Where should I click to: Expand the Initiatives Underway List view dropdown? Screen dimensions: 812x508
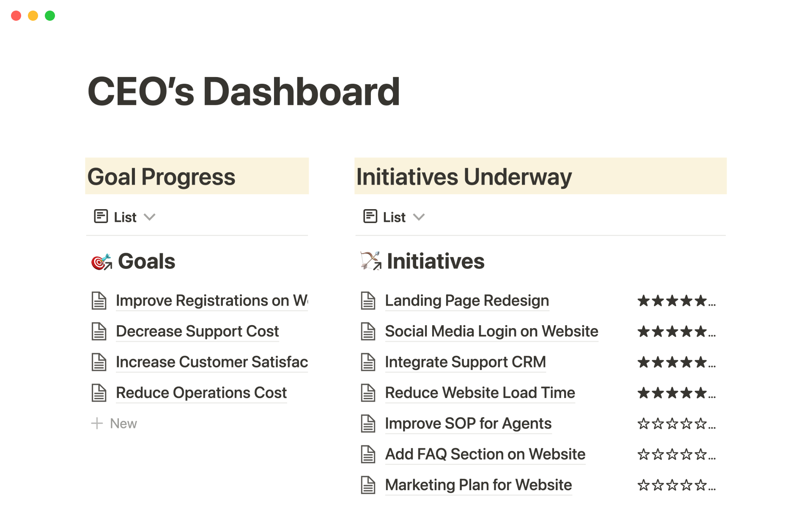(x=419, y=217)
